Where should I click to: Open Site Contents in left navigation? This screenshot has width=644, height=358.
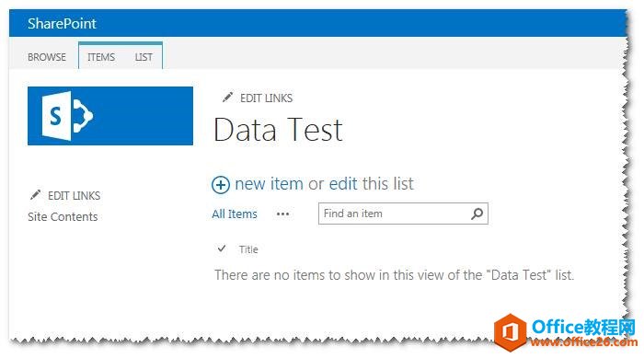coord(63,216)
